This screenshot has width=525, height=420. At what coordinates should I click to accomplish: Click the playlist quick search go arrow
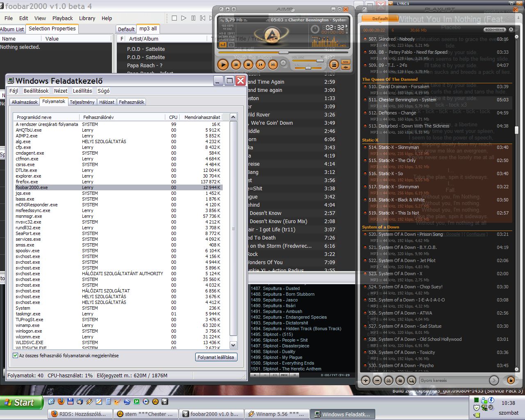pyautogui.click(x=494, y=380)
